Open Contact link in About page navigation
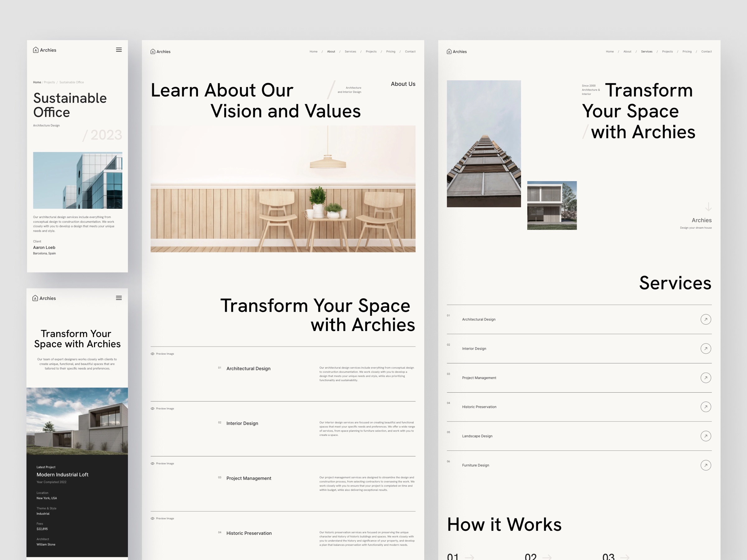 click(x=410, y=52)
